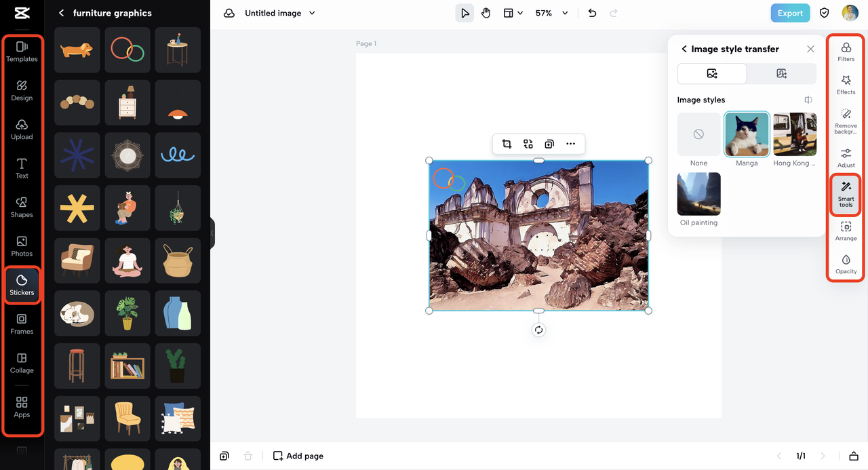The height and width of the screenshot is (470, 868).
Task: Click the second icon on the floating toolbar
Action: [x=528, y=144]
